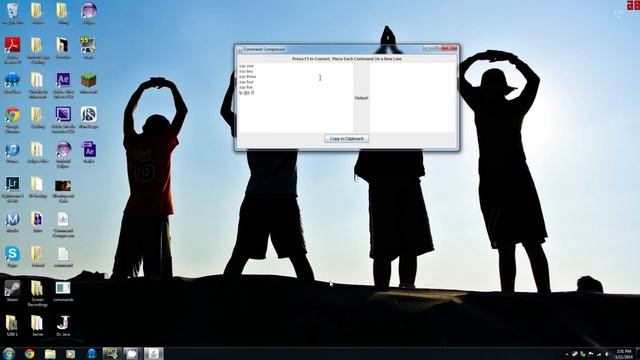
Task: Click the volume speaker tray icon
Action: point(607,354)
